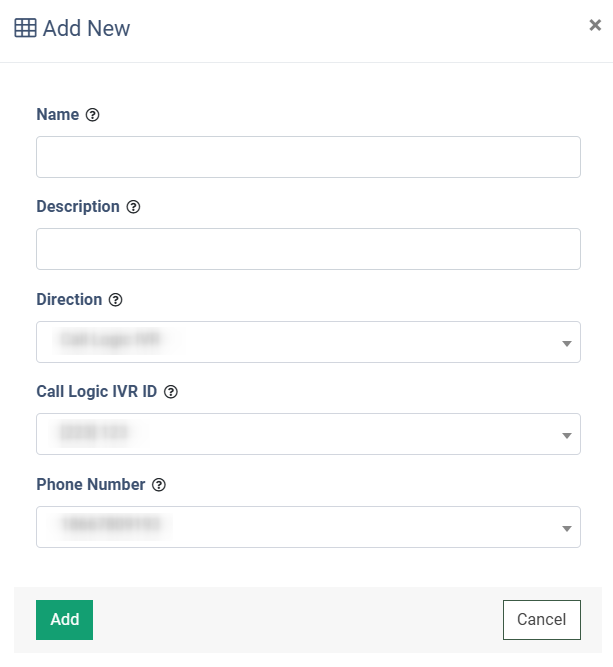Click the selected Phone Number value
The width and height of the screenshot is (613, 667).
click(111, 524)
